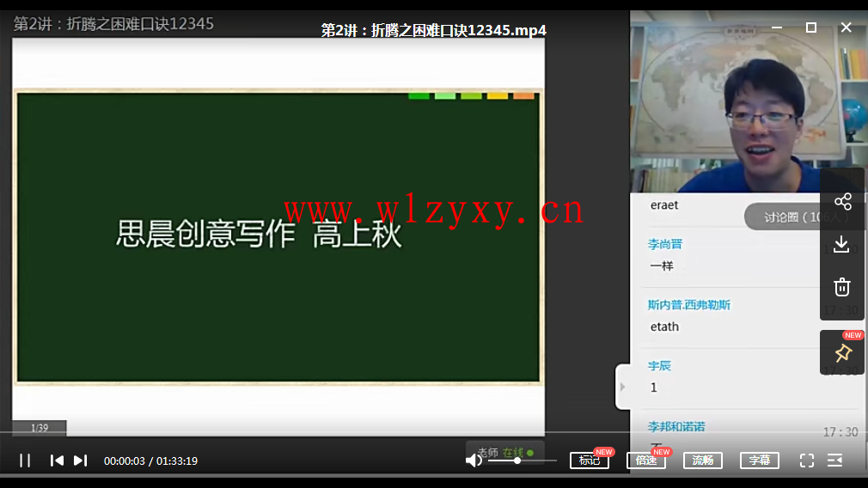The width and height of the screenshot is (868, 488).
Task: Close the player window
Action: click(846, 27)
